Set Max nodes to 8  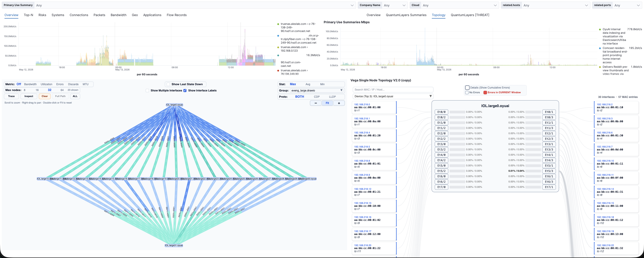pos(25,90)
